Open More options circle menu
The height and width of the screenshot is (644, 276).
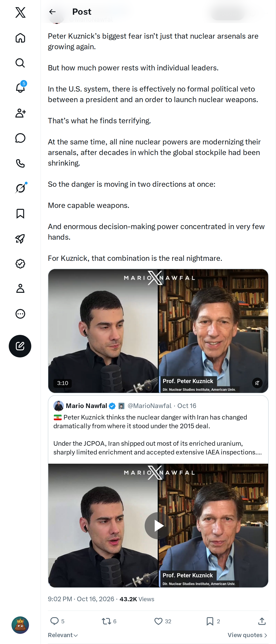[20, 314]
